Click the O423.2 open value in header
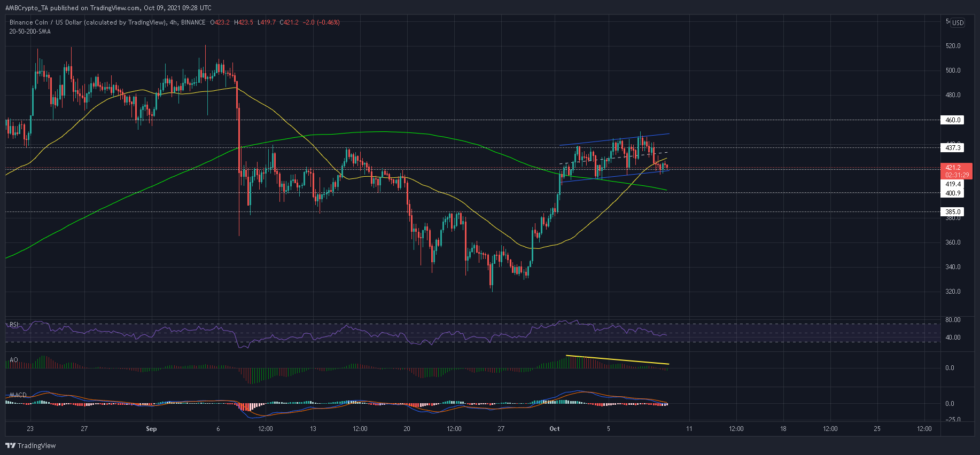This screenshot has height=455, width=980. [220, 22]
